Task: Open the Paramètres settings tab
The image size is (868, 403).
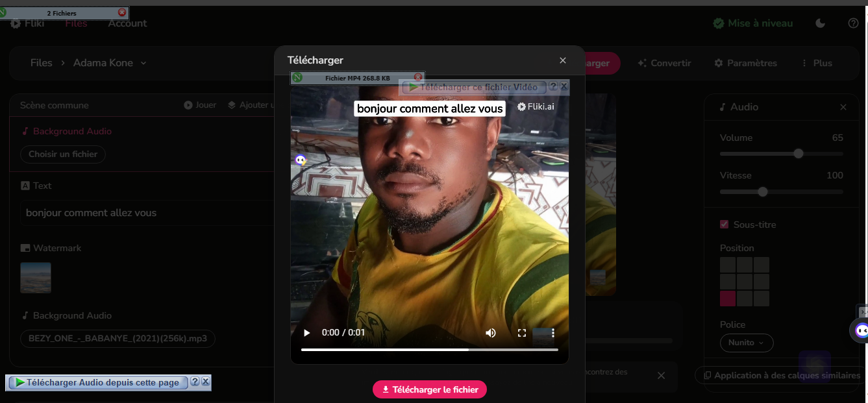Action: [745, 63]
